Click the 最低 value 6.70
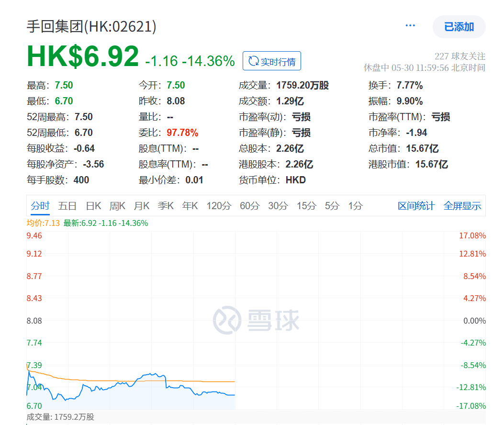 pyautogui.click(x=64, y=101)
